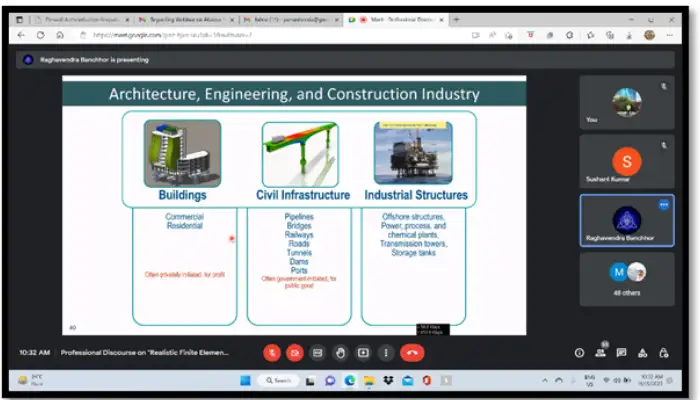Open options on Raghavendra Banchhor's tile

(x=662, y=204)
